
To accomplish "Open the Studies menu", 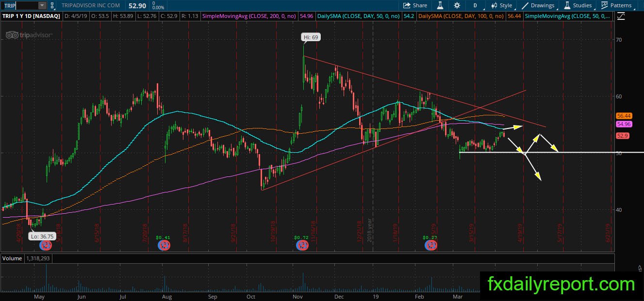I will pos(578,5).
